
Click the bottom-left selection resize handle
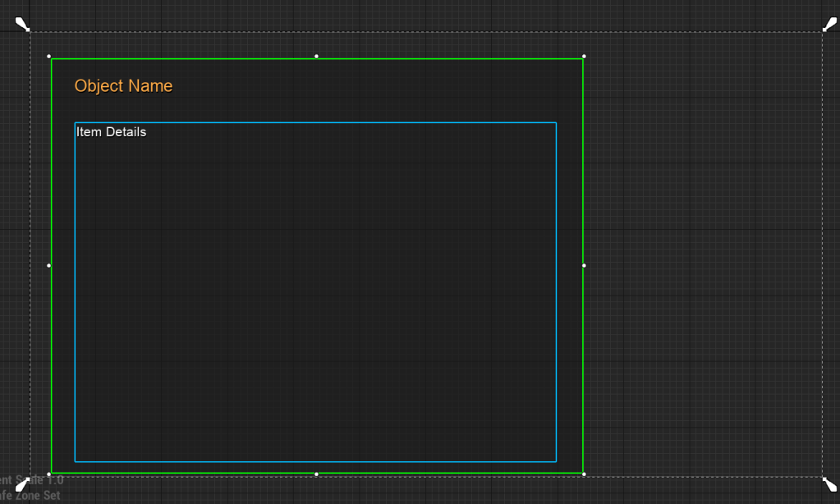coord(49,474)
